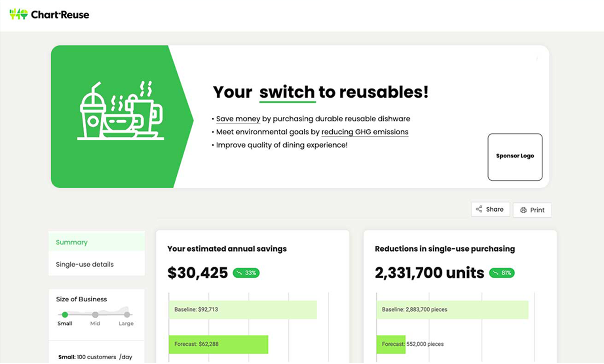Select the Summary tab

click(x=97, y=242)
